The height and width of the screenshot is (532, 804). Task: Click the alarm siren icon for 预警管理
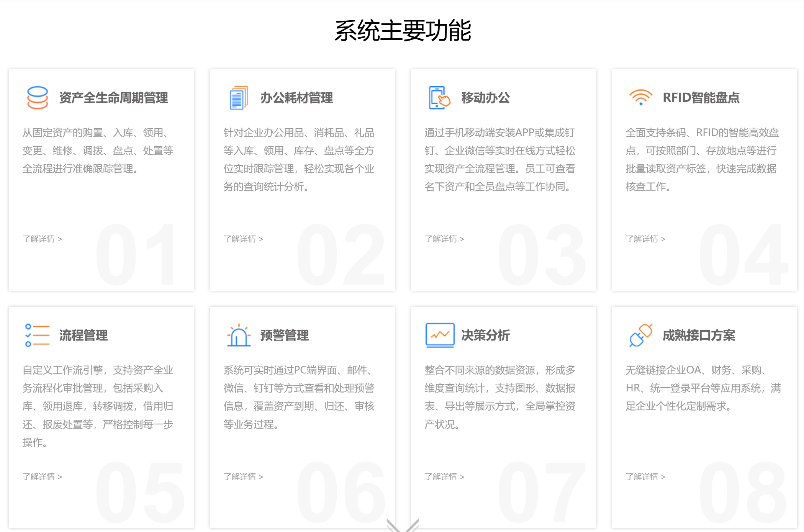click(x=239, y=335)
